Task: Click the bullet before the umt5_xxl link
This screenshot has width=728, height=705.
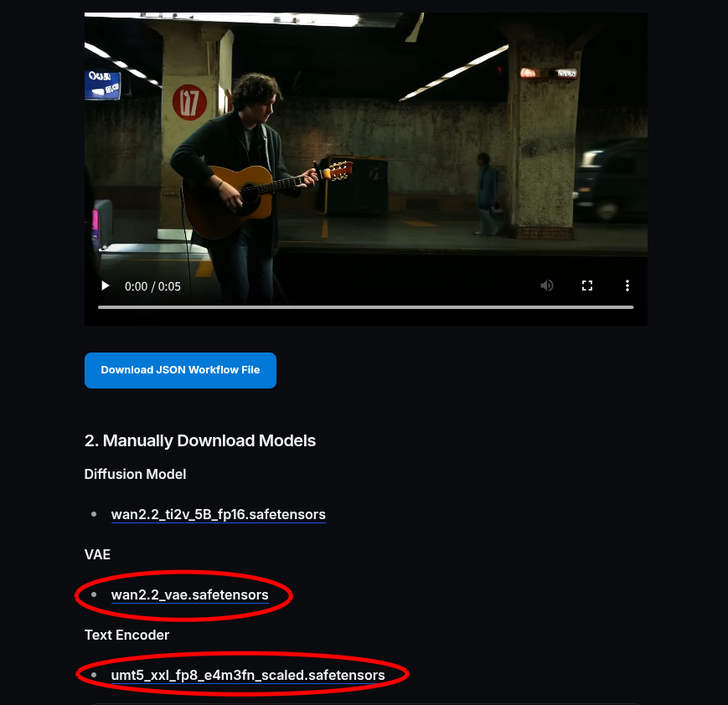Action: [95, 675]
